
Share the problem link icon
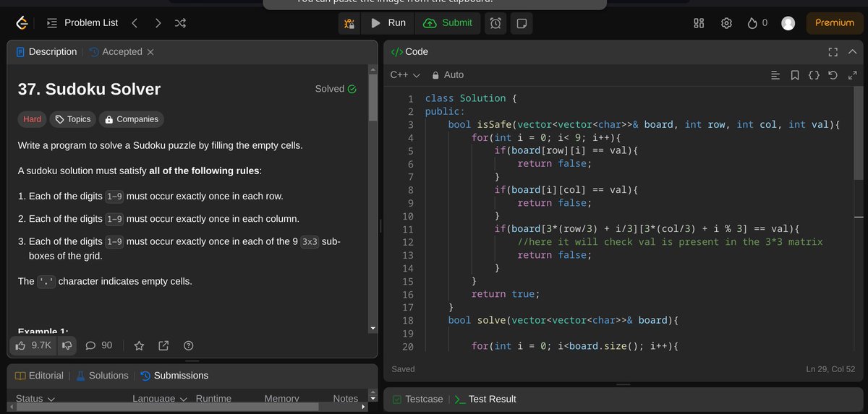click(163, 345)
